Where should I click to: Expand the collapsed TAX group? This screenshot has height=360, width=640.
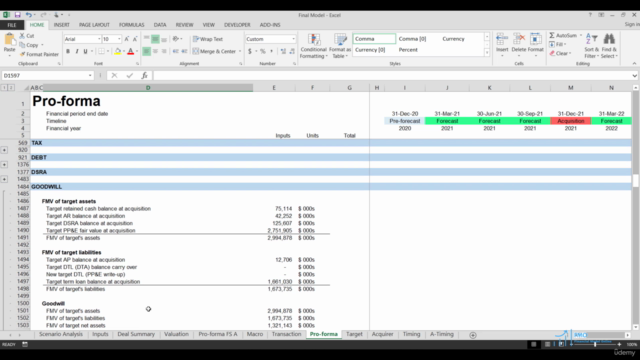(4, 150)
